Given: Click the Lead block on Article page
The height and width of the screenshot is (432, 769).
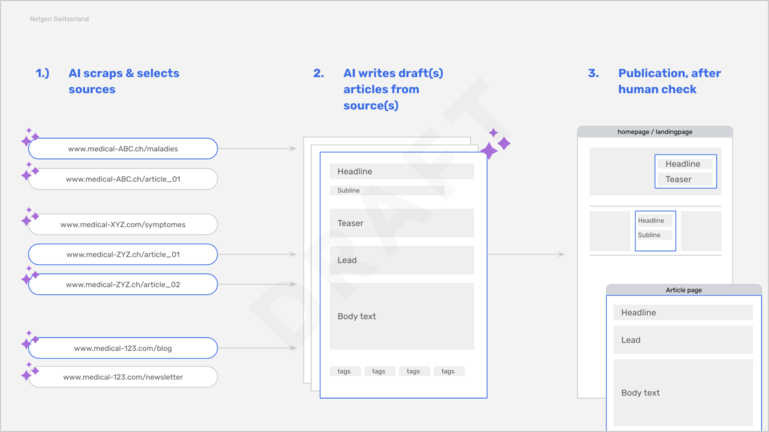Looking at the screenshot, I should coord(683,340).
